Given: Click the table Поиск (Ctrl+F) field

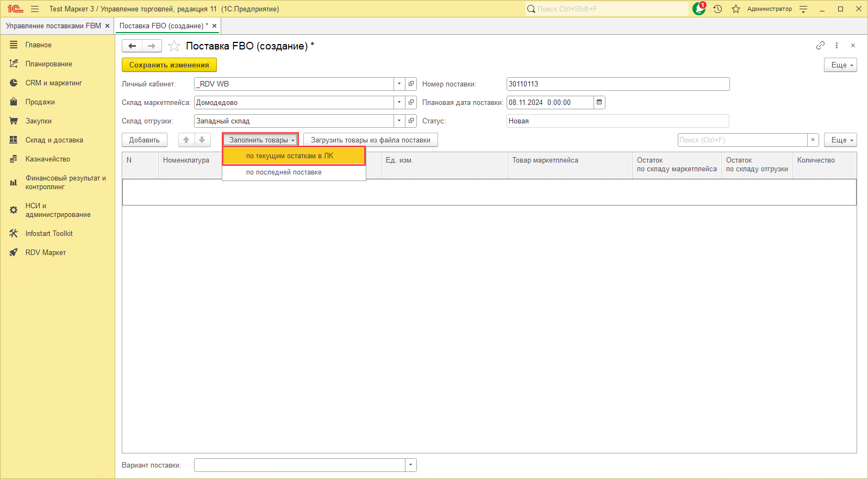Looking at the screenshot, I should [x=742, y=140].
